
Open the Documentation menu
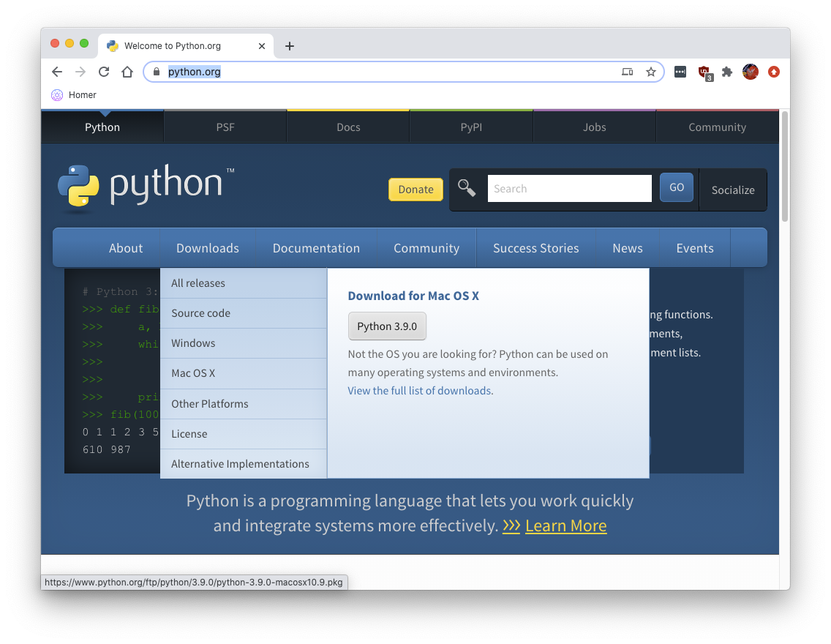(x=315, y=248)
